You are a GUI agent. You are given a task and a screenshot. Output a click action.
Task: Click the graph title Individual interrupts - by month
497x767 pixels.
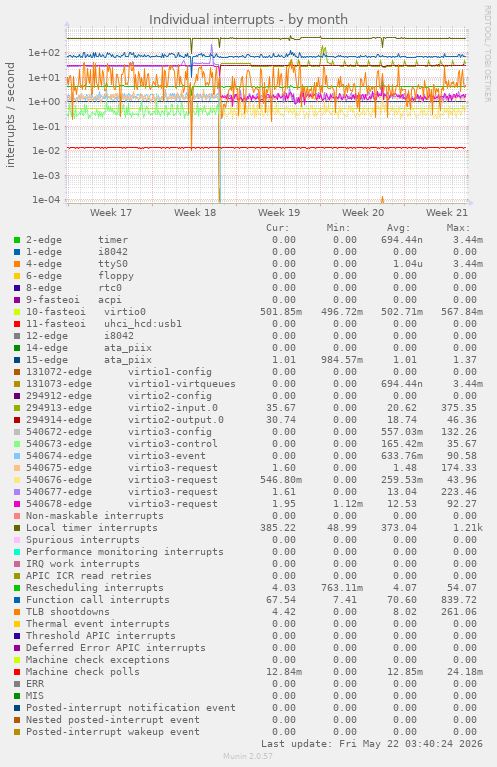click(248, 20)
